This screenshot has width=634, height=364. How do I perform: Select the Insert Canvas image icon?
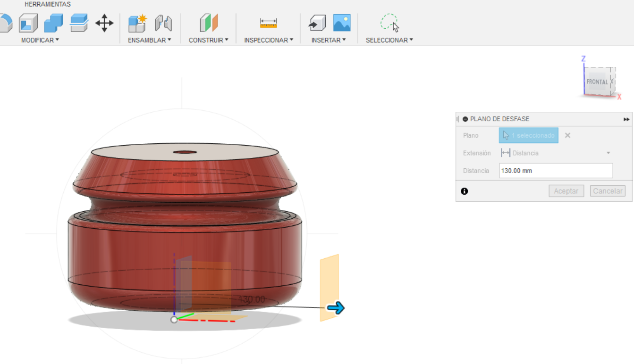pyautogui.click(x=342, y=23)
